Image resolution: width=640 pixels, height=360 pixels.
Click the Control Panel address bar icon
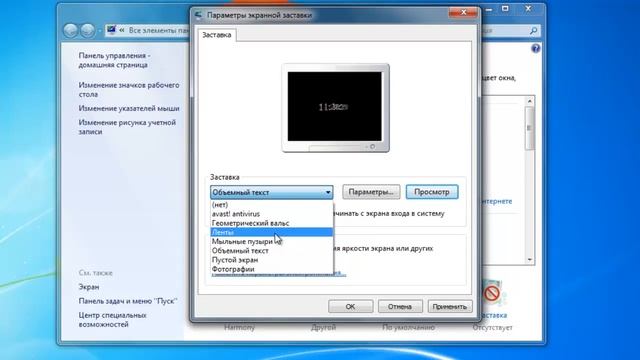tap(111, 30)
